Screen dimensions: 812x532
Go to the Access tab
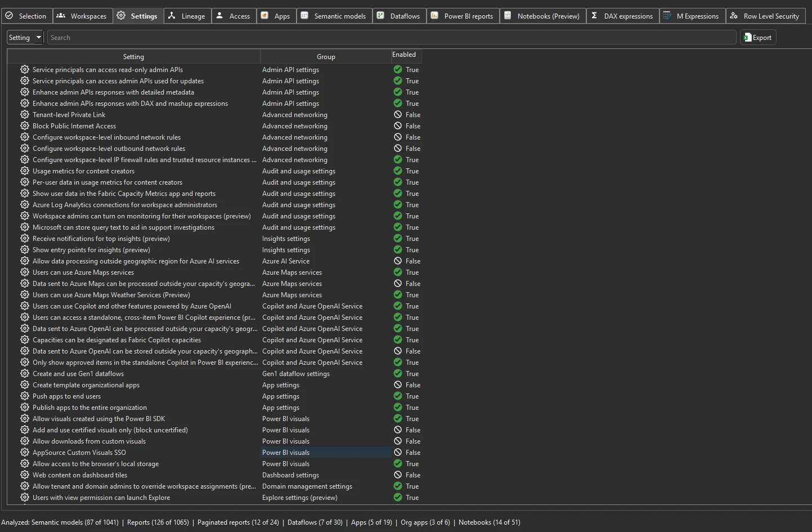(x=234, y=16)
